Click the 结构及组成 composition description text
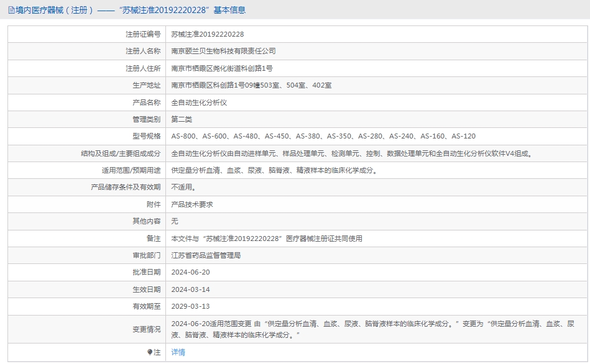This screenshot has height=364, width=590. click(x=352, y=153)
